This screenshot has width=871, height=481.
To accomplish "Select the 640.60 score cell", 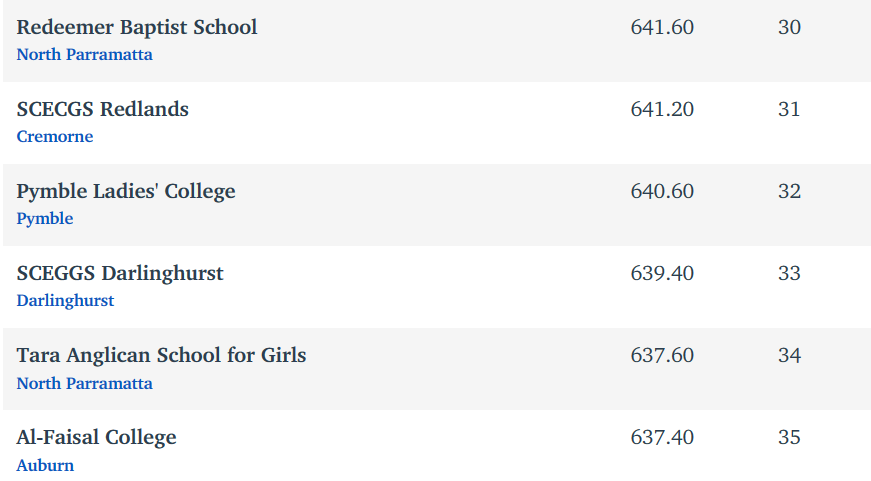I will pos(662,192).
